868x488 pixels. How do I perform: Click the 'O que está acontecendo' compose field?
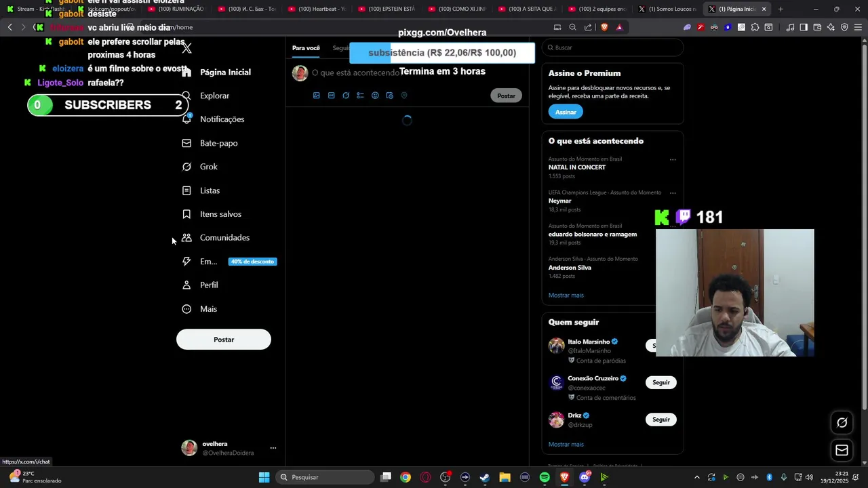[355, 73]
